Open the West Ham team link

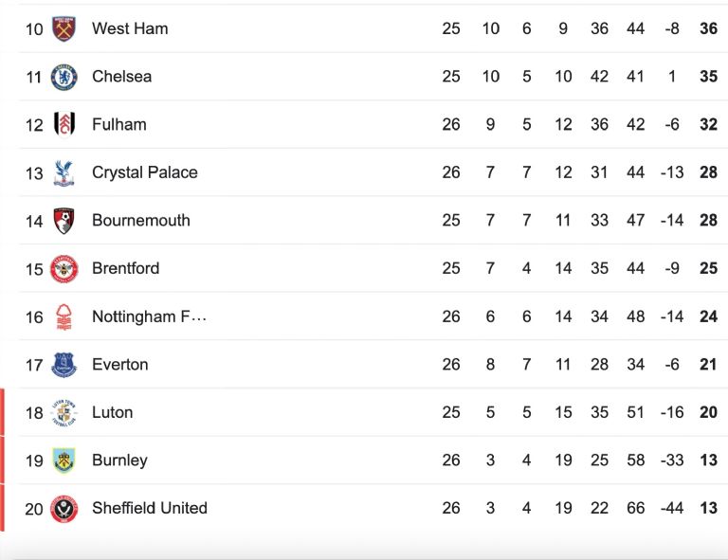tap(130, 28)
